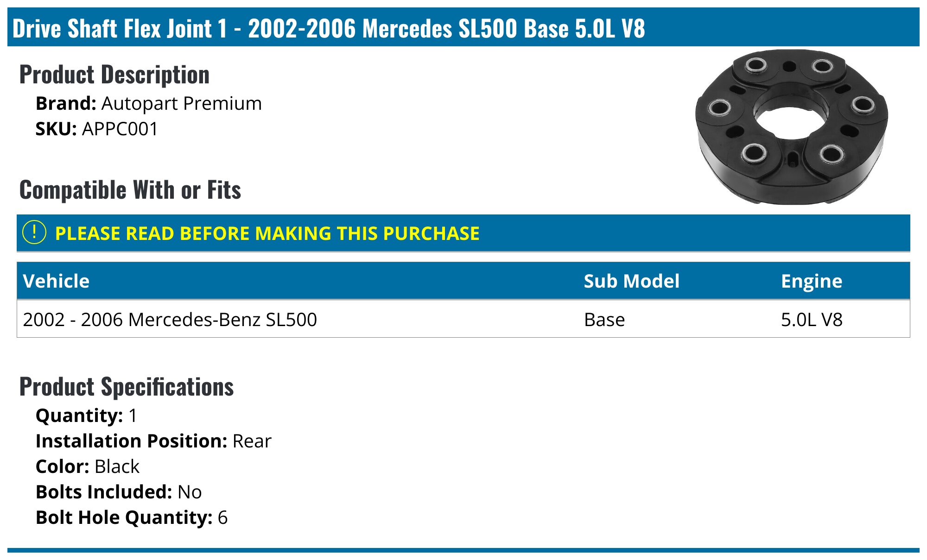927x560 pixels.
Task: Expand the "Please Read Before Making This Purchase" notice
Action: [x=267, y=233]
